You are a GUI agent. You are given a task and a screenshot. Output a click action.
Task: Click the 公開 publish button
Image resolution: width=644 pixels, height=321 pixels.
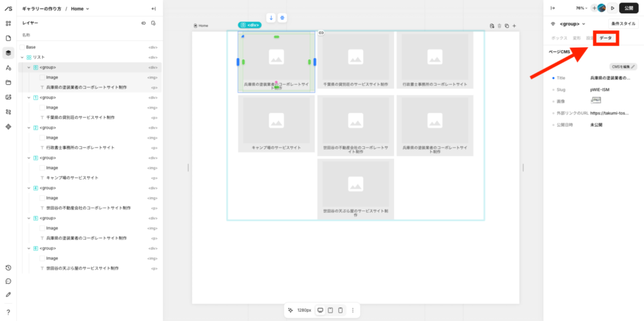pyautogui.click(x=629, y=8)
